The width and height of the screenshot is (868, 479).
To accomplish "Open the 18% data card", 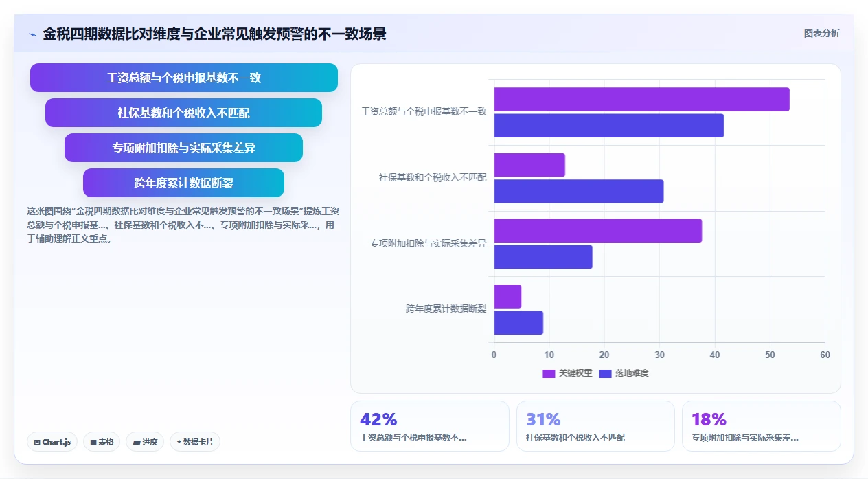I will click(762, 426).
